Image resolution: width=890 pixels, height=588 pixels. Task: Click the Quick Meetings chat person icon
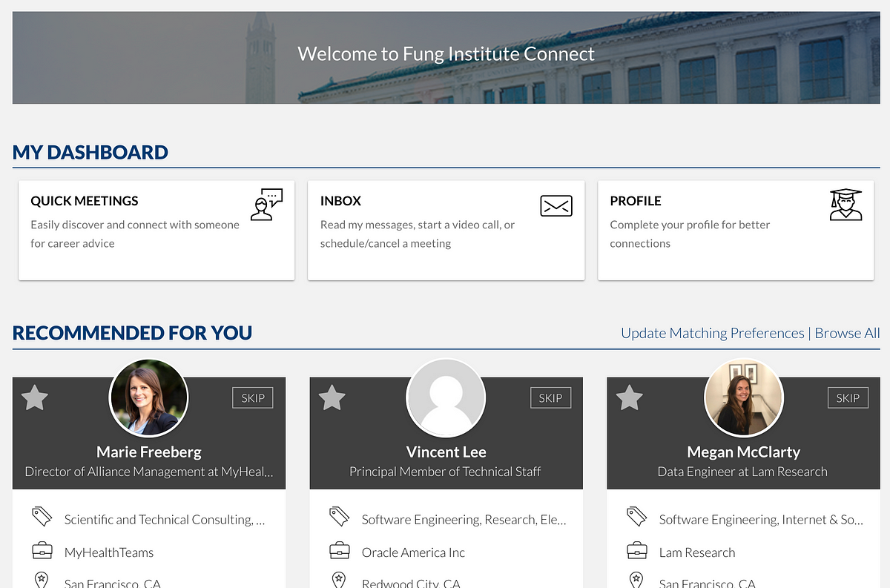(x=266, y=205)
